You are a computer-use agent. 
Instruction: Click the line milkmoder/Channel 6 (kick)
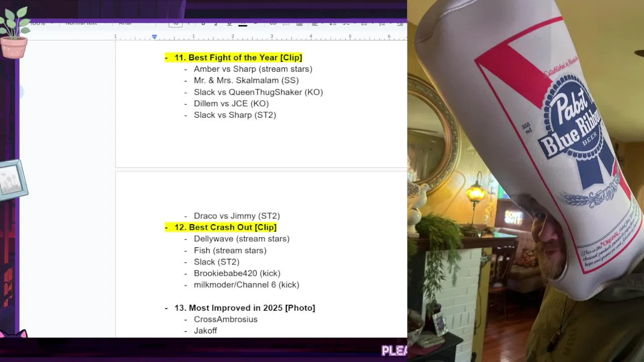247,285
